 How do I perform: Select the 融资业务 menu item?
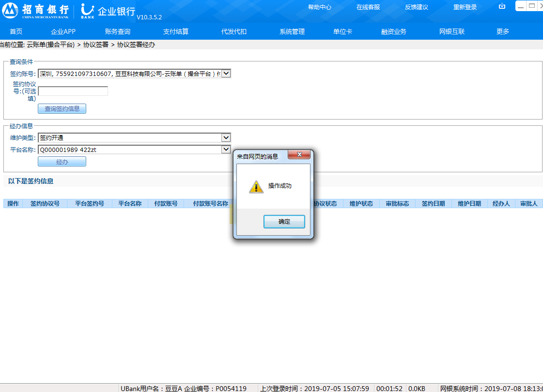[x=394, y=31]
